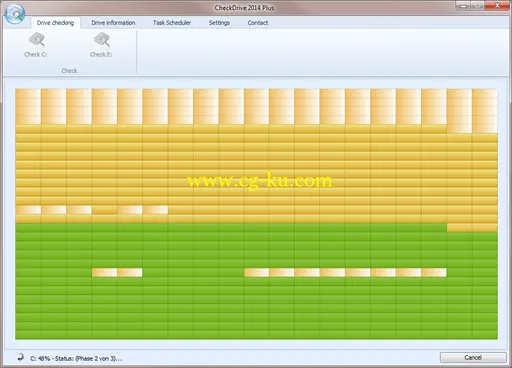Select the Drive checking tab
This screenshot has height=368, width=512.
[x=55, y=23]
